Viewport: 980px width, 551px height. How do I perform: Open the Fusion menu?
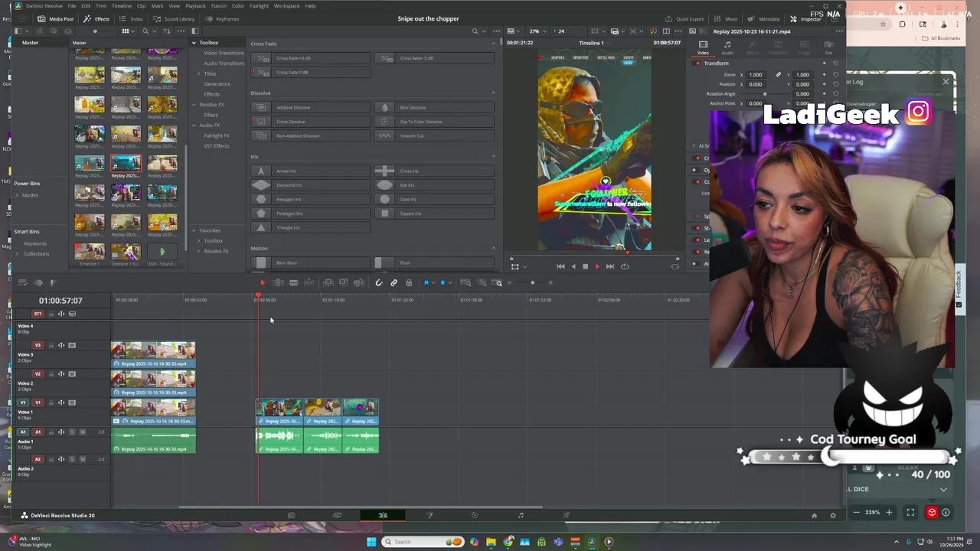pos(219,5)
